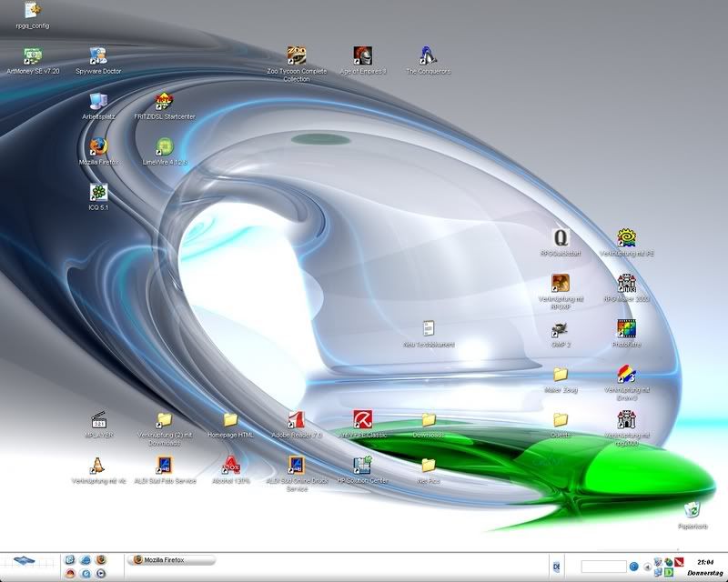Open the Mozilla Firefox desktop shortcut

pyautogui.click(x=98, y=146)
